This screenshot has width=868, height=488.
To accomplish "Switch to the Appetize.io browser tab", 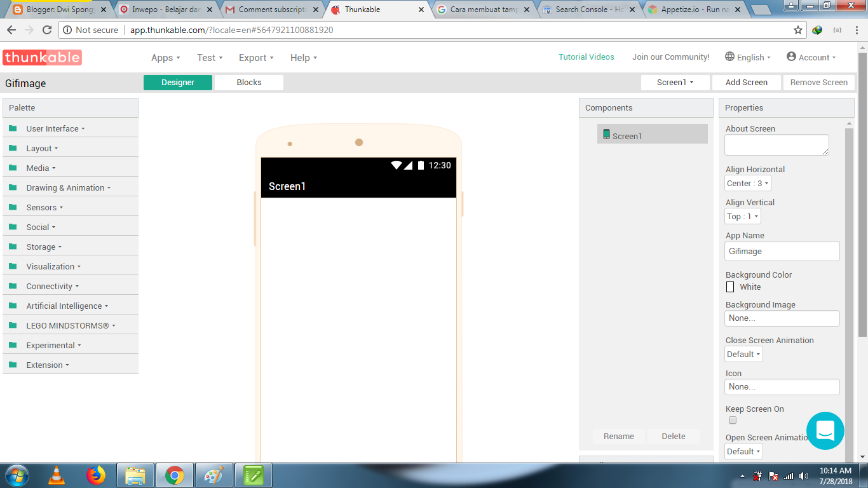I will tap(694, 10).
